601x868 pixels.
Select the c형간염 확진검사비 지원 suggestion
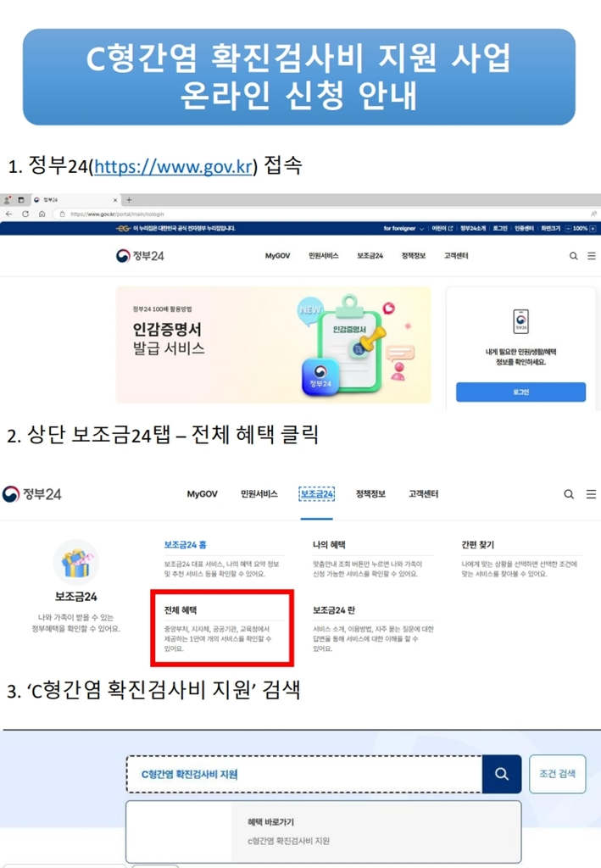[x=288, y=841]
